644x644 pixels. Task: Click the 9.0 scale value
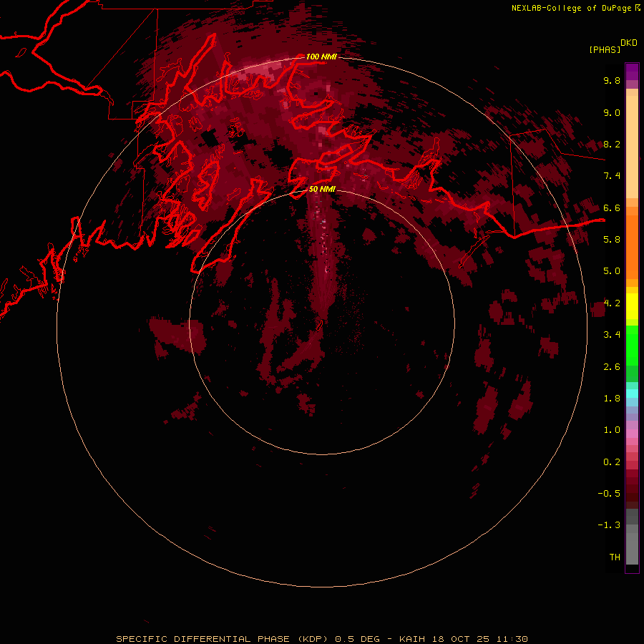tap(612, 112)
